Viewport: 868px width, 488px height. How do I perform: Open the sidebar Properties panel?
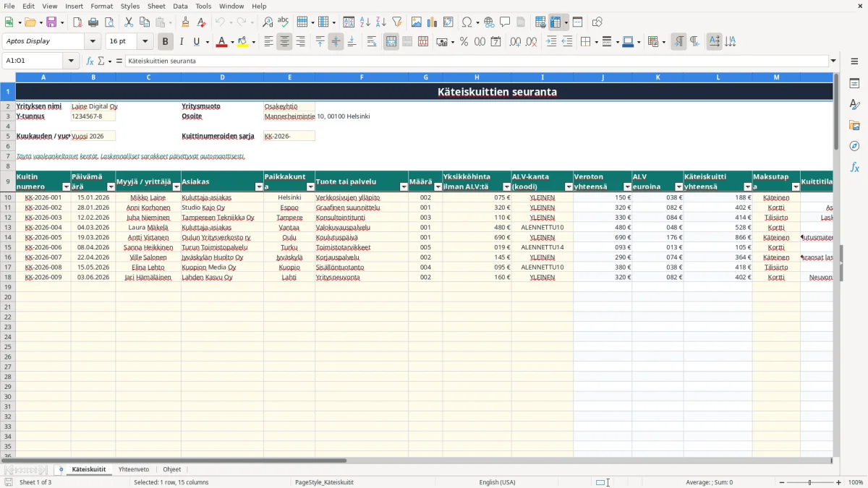pyautogui.click(x=854, y=84)
